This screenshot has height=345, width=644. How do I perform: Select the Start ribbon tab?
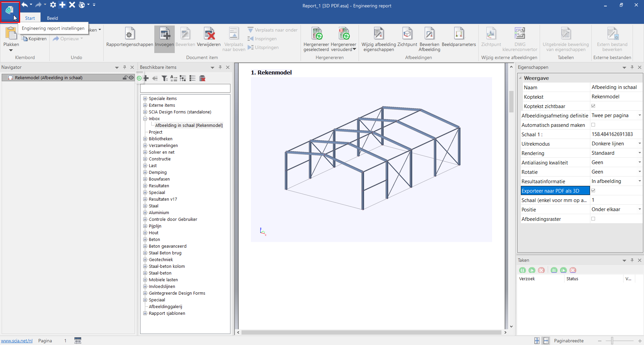(30, 18)
